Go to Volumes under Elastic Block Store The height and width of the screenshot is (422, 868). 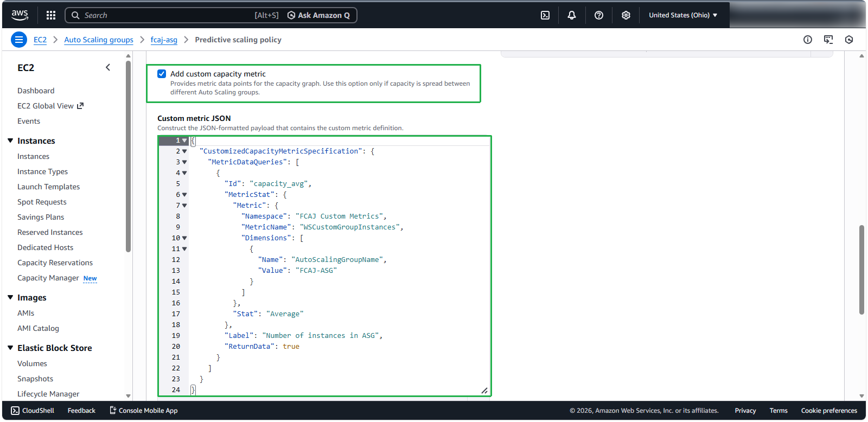point(32,363)
